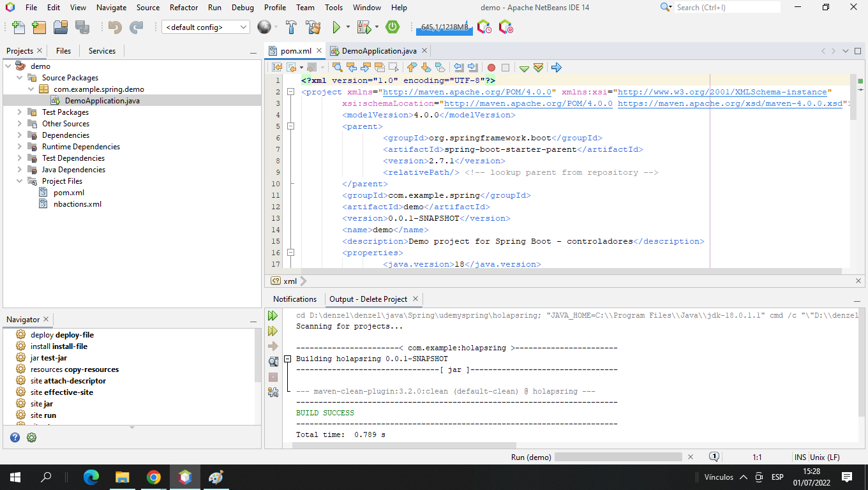The image size is (868, 490).
Task: Run the project with green play icon
Action: coord(336,27)
